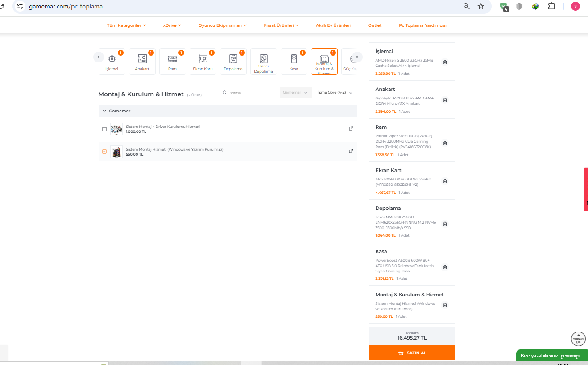Remove Ekran Kartı item with trash icon
This screenshot has width=588, height=365.
point(445,181)
